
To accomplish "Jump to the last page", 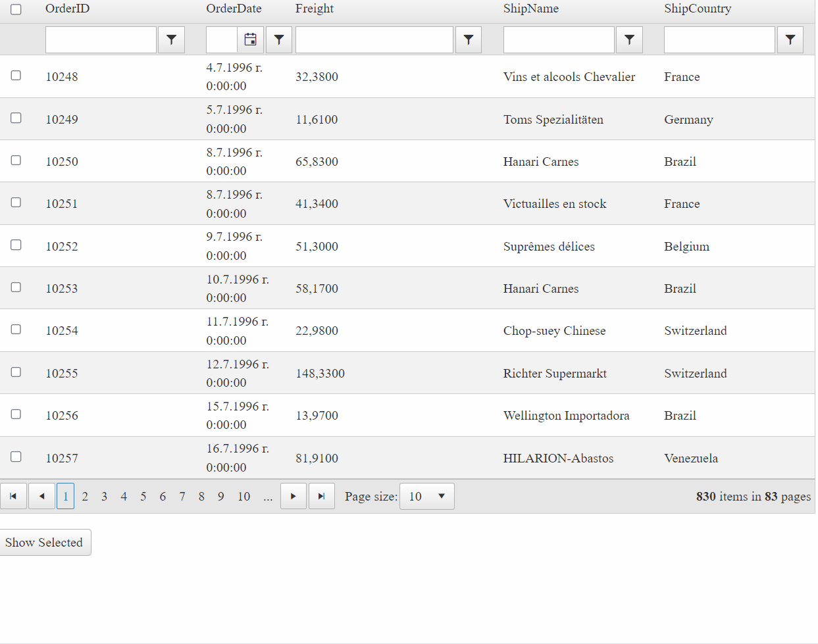I will [x=322, y=496].
